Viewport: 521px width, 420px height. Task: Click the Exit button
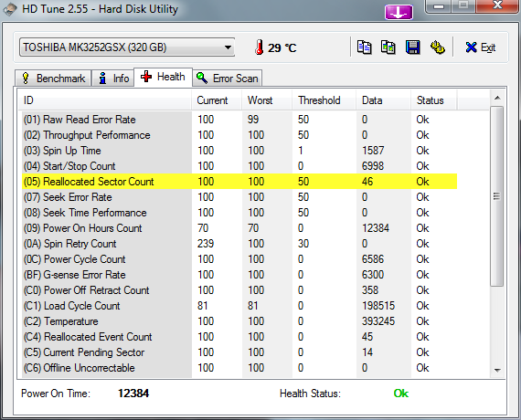point(481,47)
